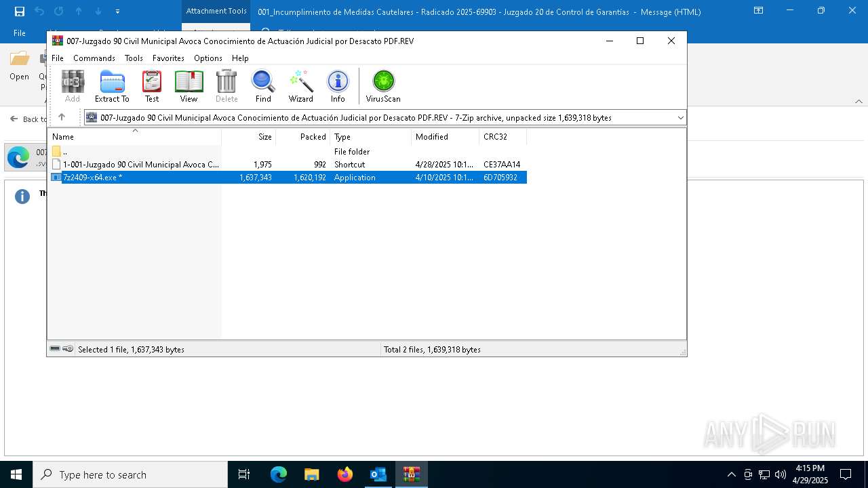This screenshot has width=868, height=488.
Task: Click the archive path address field
Action: 384,118
